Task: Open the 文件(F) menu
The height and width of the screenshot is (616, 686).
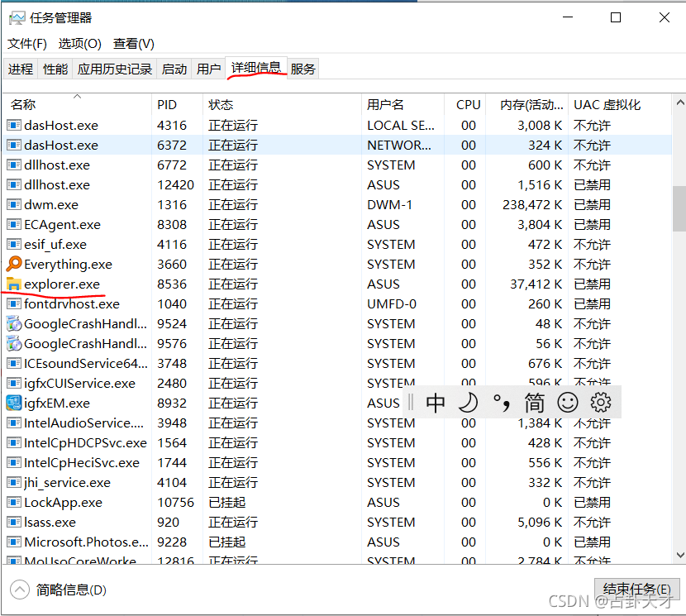Action: pos(27,44)
